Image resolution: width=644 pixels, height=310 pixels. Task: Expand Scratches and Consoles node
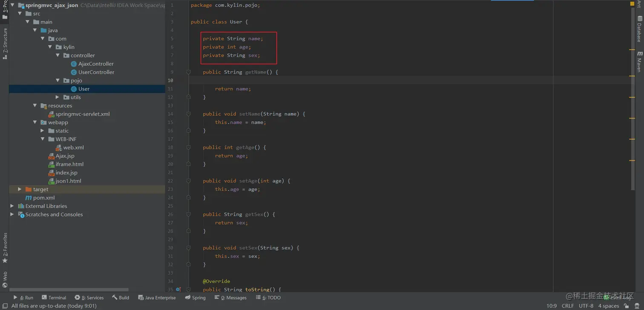12,214
